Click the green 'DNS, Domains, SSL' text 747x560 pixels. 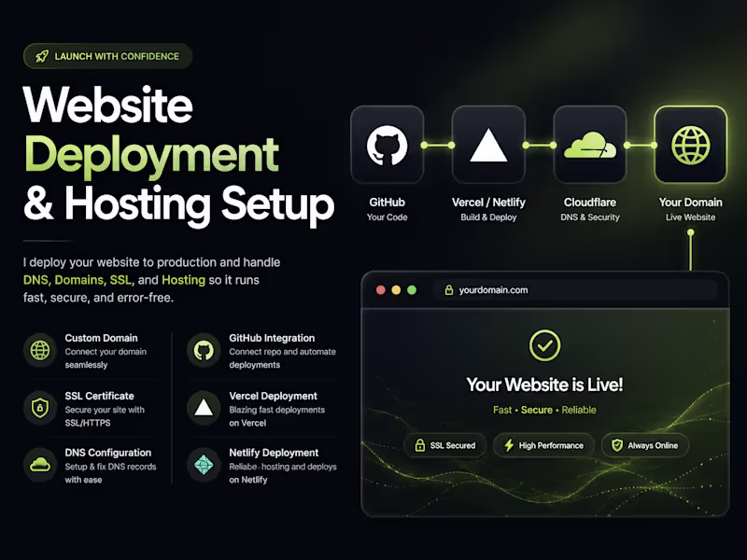pos(78,280)
